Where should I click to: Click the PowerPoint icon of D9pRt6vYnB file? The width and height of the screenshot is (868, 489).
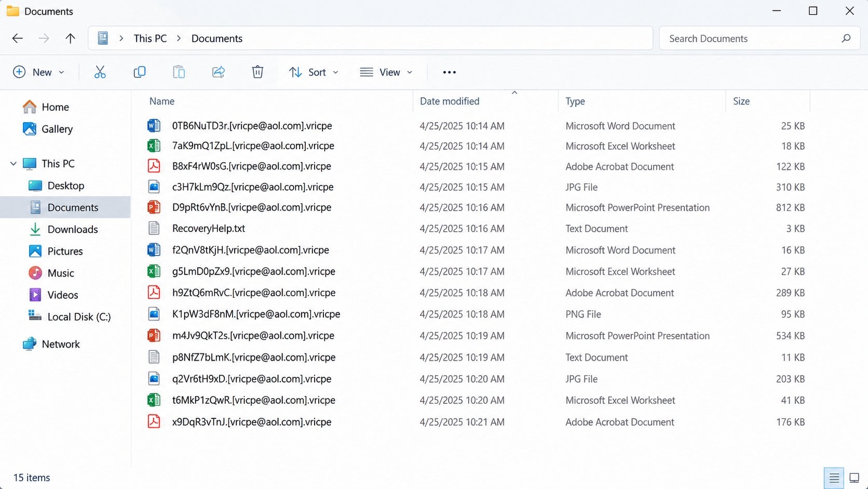click(x=154, y=207)
